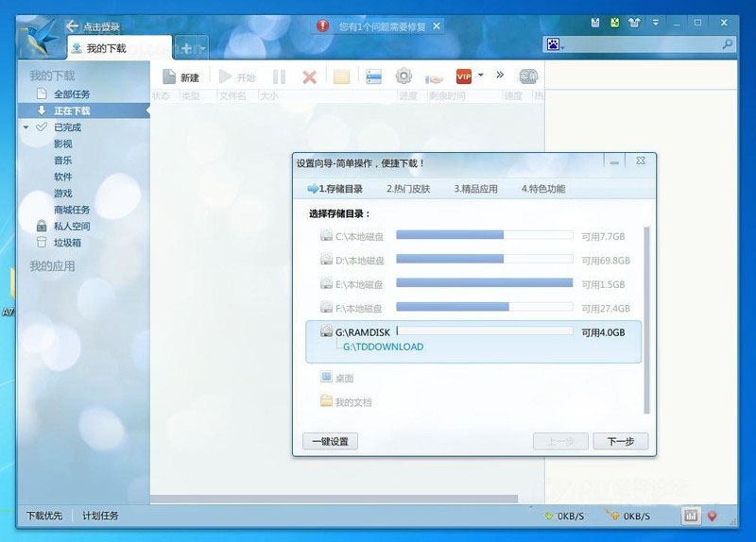This screenshot has height=542, width=756.
Task: Switch to the 我的下载 tab
Action: (120, 48)
